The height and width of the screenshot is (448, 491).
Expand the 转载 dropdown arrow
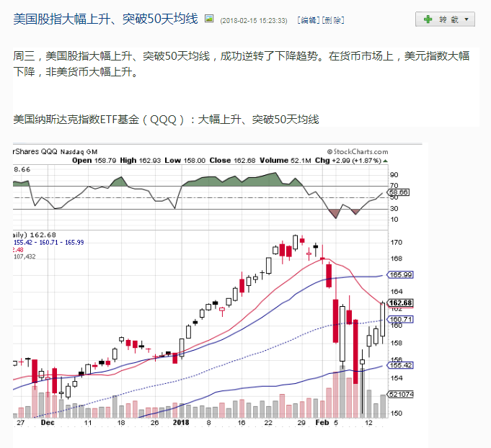click(466, 19)
